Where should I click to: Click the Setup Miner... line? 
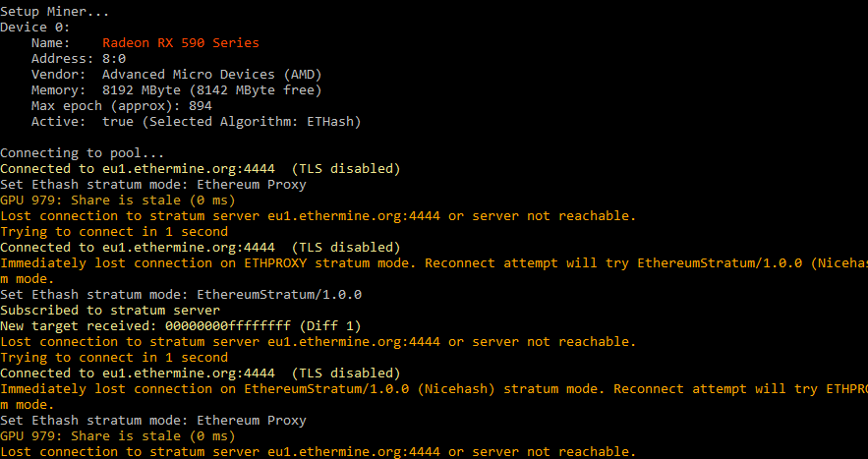coord(55,12)
